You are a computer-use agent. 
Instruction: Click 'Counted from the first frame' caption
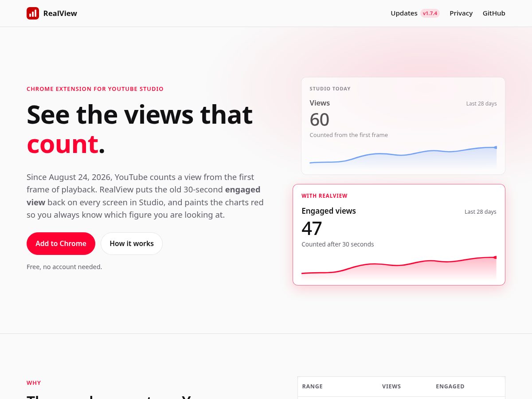[348, 135]
